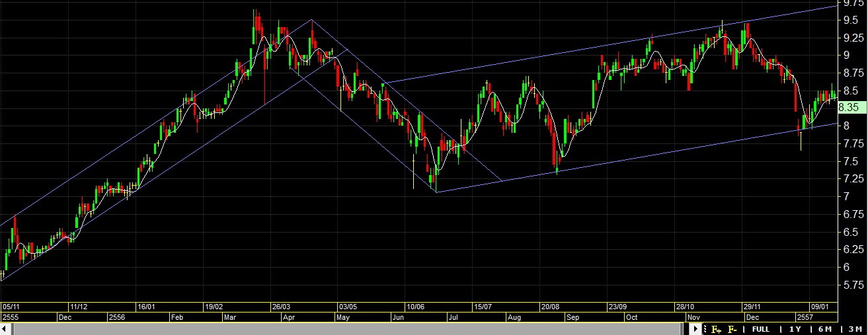Click the 10/06 date label

416,307
